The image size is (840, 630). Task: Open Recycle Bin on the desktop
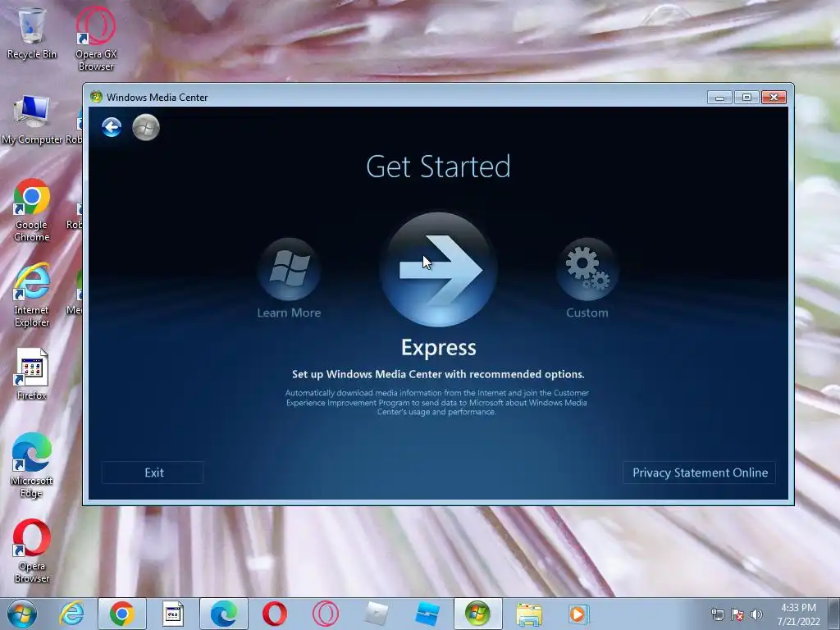[32, 32]
